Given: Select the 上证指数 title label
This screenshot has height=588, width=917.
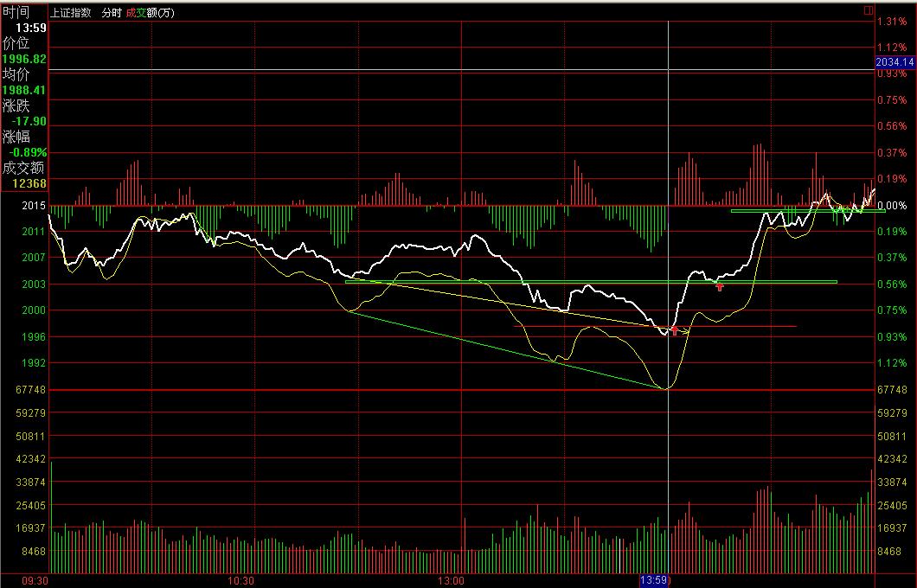Looking at the screenshot, I should pos(71,13).
